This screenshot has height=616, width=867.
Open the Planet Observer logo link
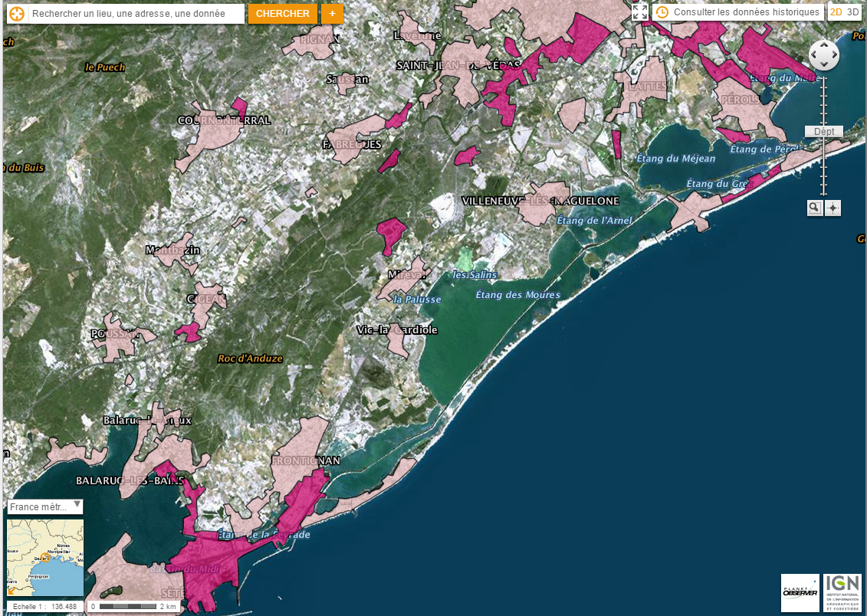[x=800, y=593]
